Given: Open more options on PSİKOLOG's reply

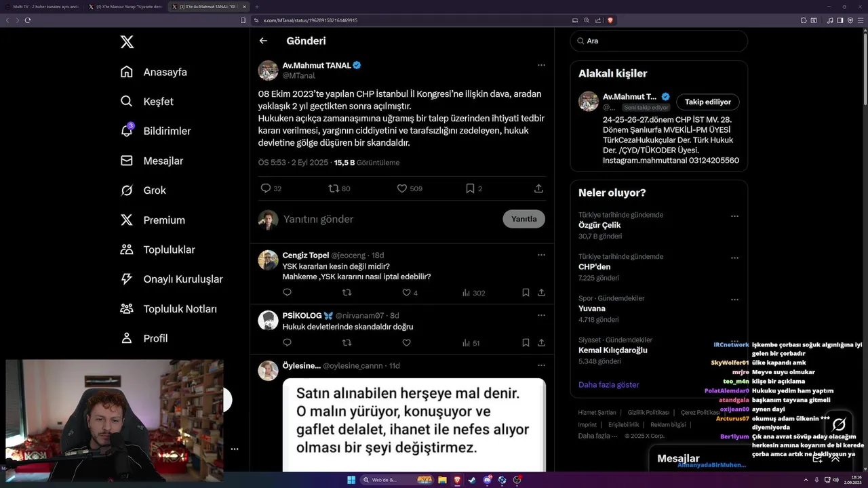Looking at the screenshot, I should [541, 315].
